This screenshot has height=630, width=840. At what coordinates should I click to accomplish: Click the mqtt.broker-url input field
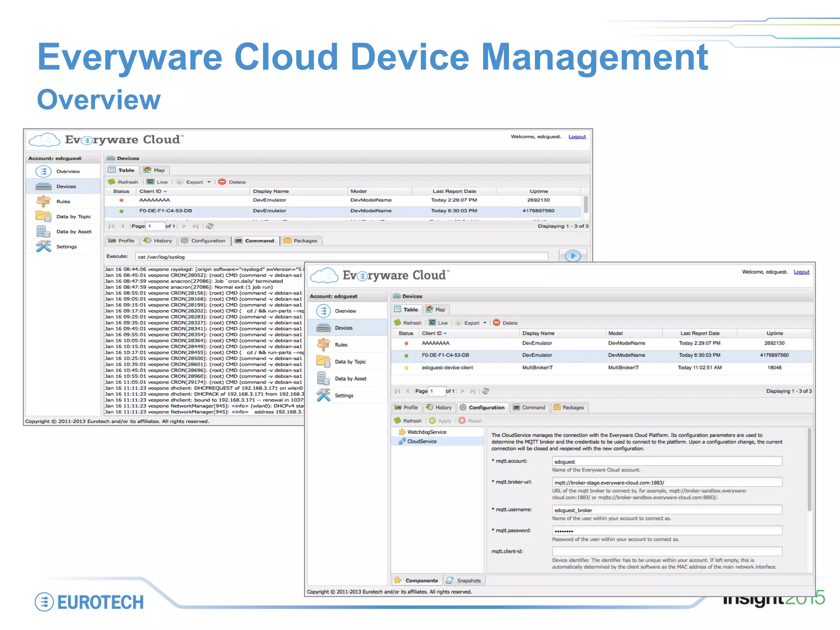pos(667,482)
